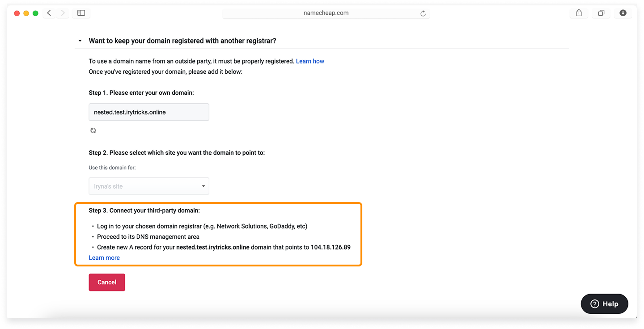Viewport: 644px width, 329px height.
Task: Follow the Learn how link
Action: pos(310,61)
